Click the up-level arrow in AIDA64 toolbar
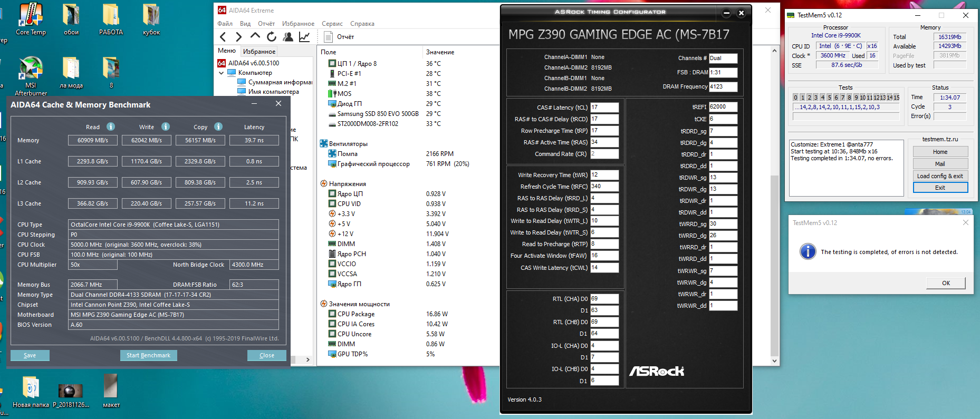This screenshot has height=419, width=980. [255, 36]
